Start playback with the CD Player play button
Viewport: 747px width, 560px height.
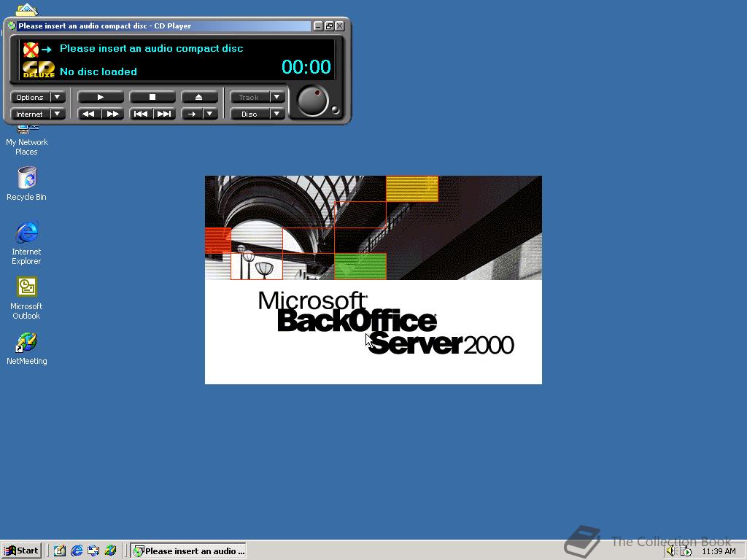[x=100, y=97]
